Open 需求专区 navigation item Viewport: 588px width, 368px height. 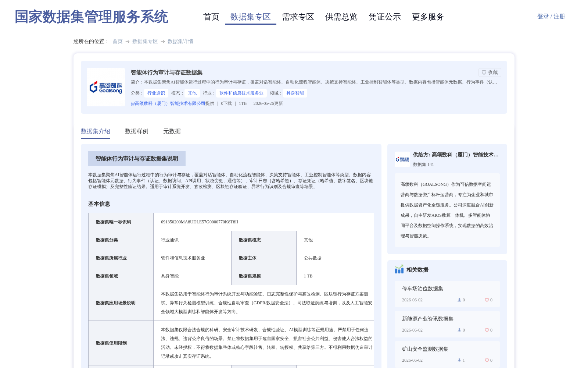[298, 17]
